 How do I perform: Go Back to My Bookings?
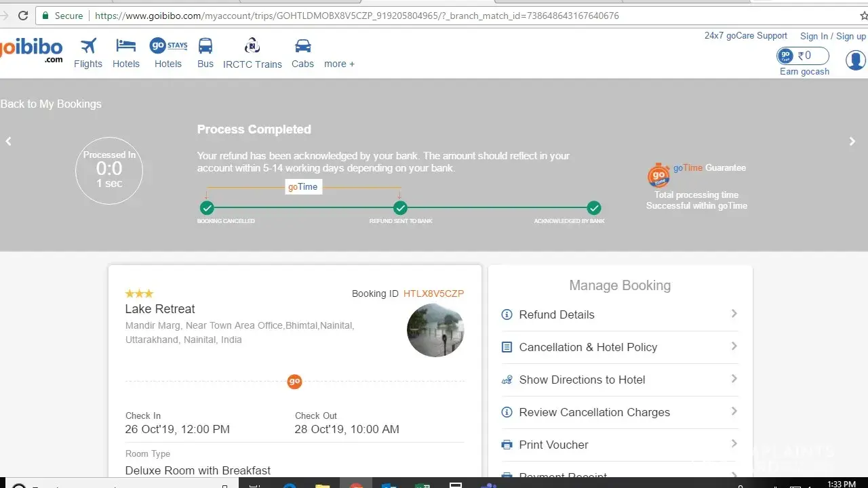pyautogui.click(x=51, y=104)
